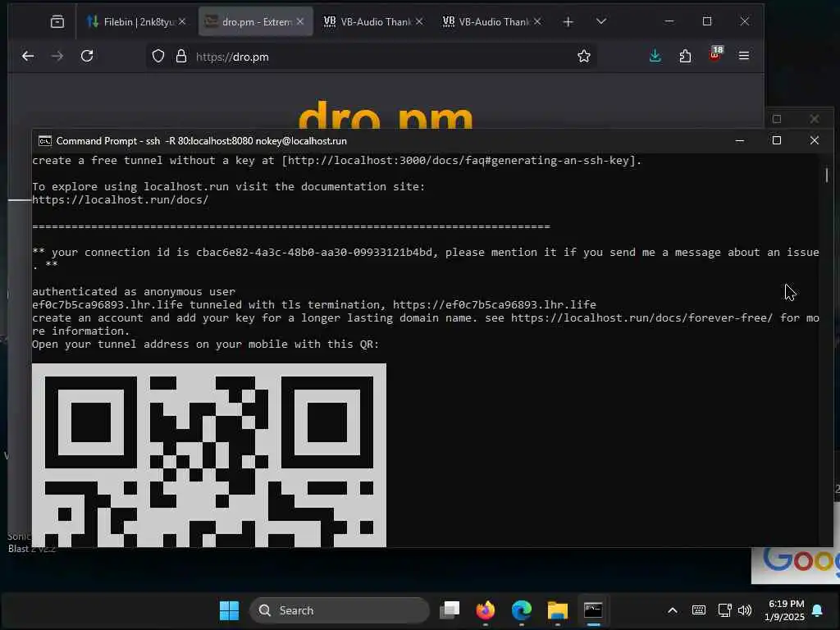
Task: Open the Firefox downloads panel
Action: pos(655,57)
